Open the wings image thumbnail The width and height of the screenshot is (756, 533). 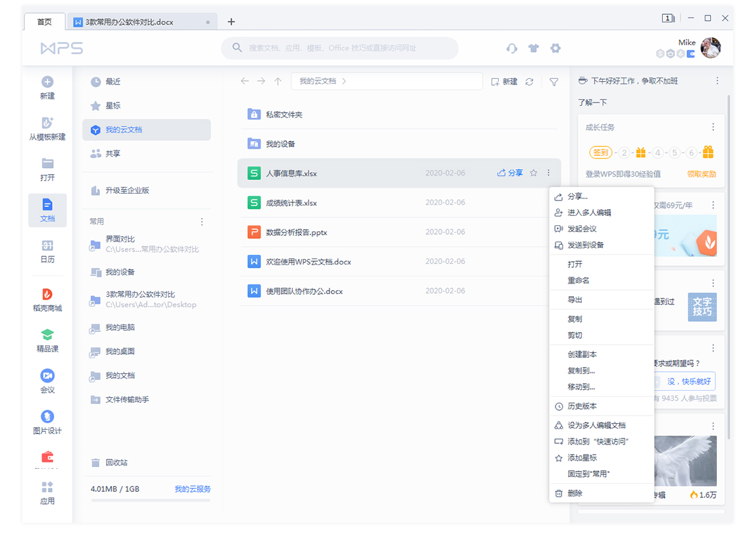pyautogui.click(x=685, y=461)
